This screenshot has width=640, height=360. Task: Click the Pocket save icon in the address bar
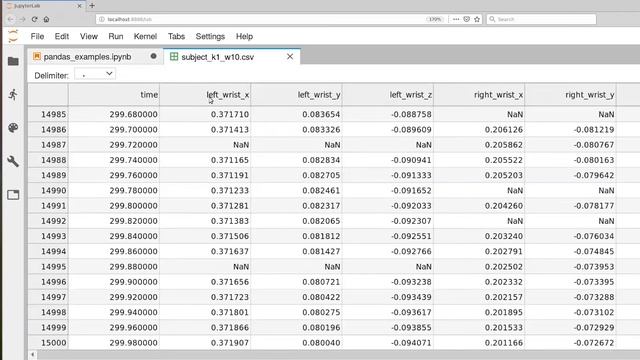467,19
